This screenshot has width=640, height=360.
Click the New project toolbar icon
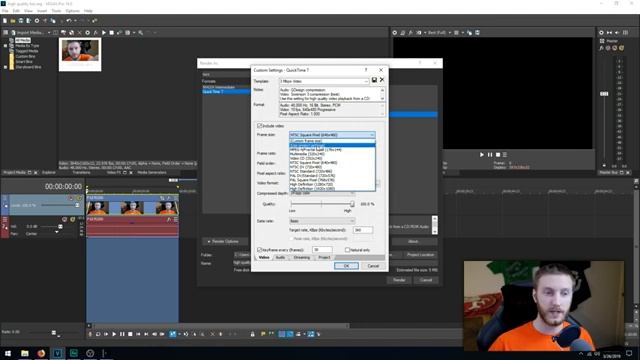click(x=5, y=21)
